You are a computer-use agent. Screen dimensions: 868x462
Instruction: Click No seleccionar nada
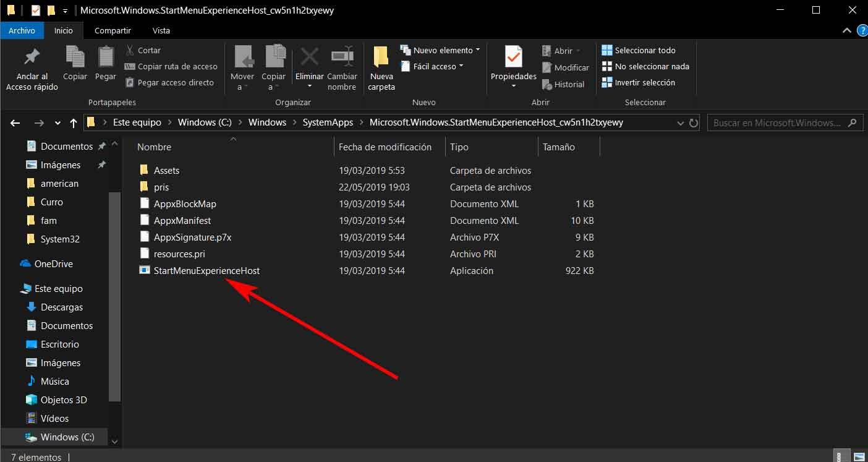tap(645, 66)
